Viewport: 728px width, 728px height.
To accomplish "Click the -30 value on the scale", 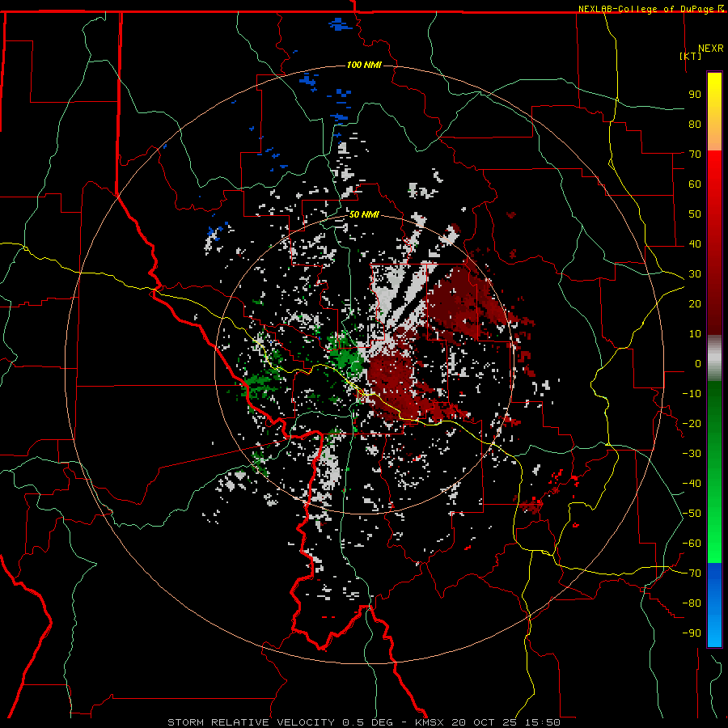I will [x=692, y=454].
